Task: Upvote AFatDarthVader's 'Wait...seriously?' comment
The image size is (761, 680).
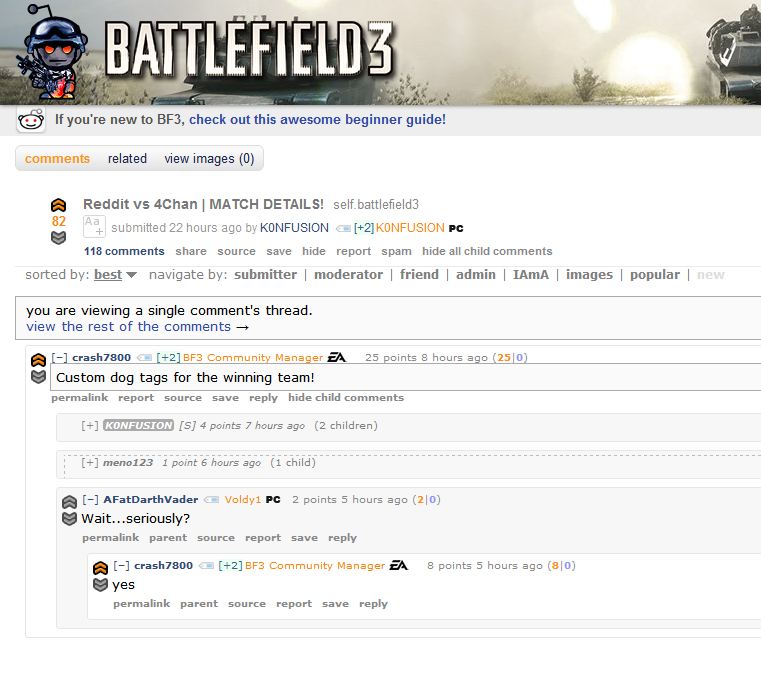Action: pos(69,502)
